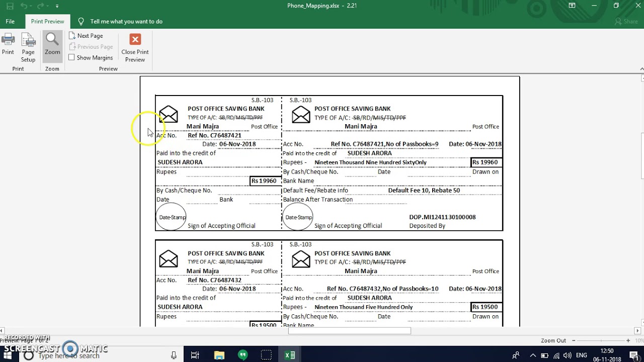The height and width of the screenshot is (362, 644).
Task: Click the battery status icon
Action: [x=544, y=355]
